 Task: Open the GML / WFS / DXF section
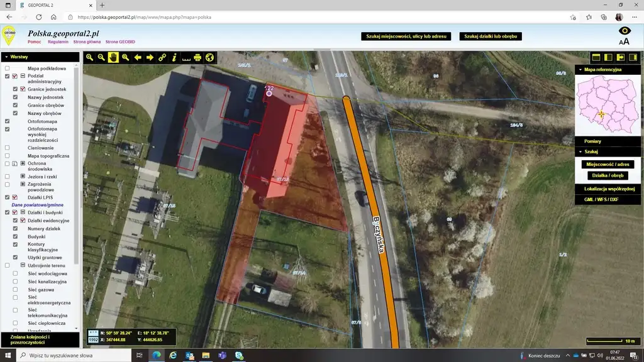(601, 199)
